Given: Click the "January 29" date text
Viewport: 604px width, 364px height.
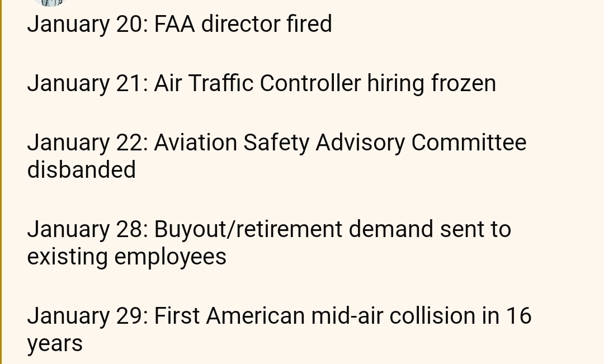Looking at the screenshot, I should (x=87, y=316).
